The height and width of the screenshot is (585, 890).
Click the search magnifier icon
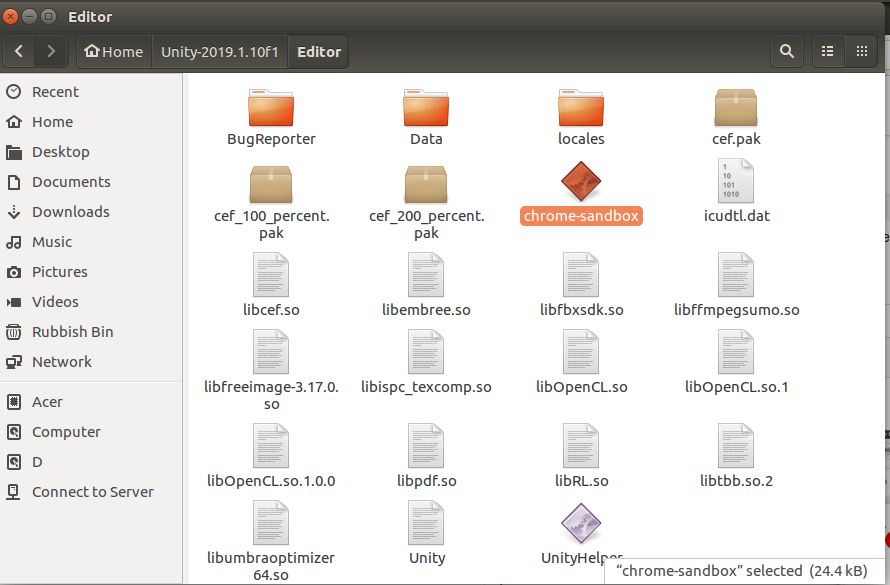click(x=787, y=51)
